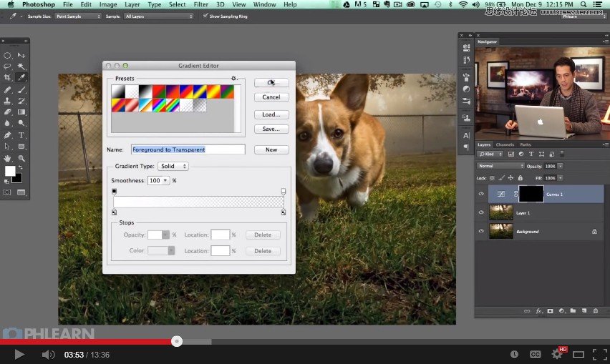This screenshot has width=610, height=364.
Task: Select the Lasso tool
Action: (7, 67)
